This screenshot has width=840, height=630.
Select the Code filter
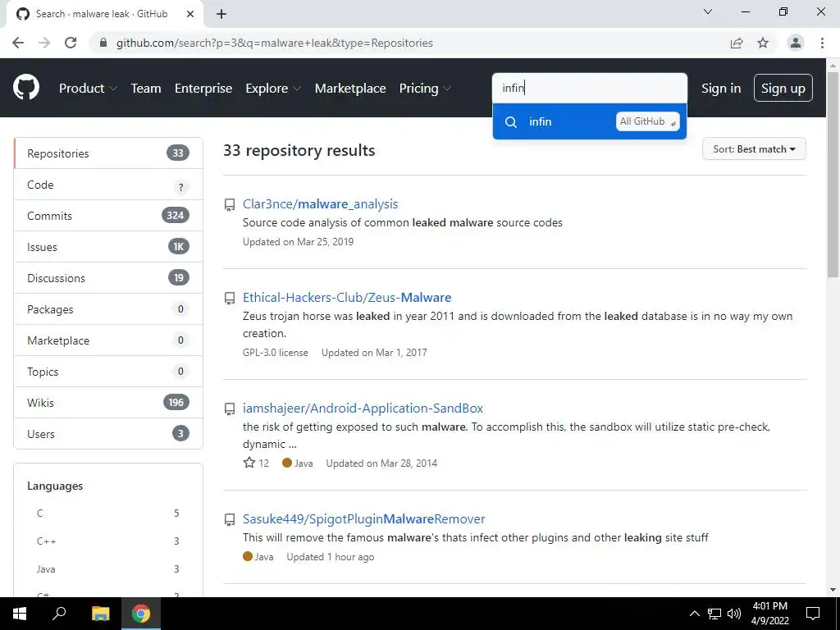108,185
